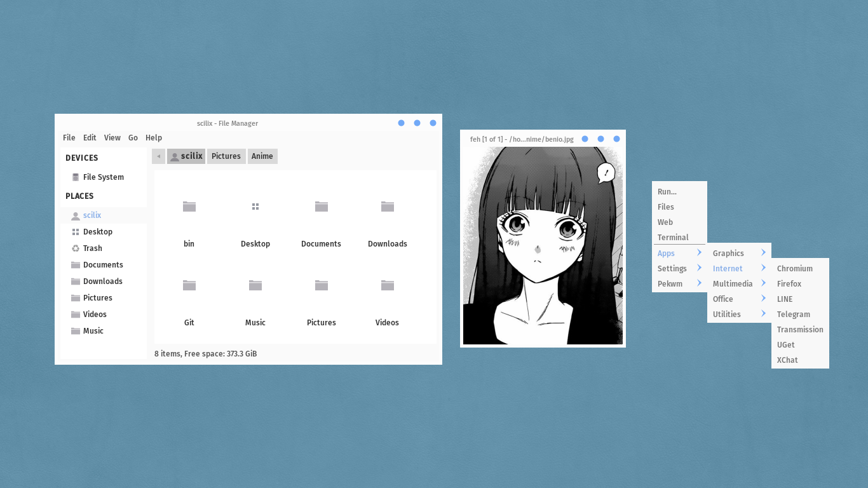Expand the Office submenu arrow
Screen dimensions: 868x488
click(763, 299)
